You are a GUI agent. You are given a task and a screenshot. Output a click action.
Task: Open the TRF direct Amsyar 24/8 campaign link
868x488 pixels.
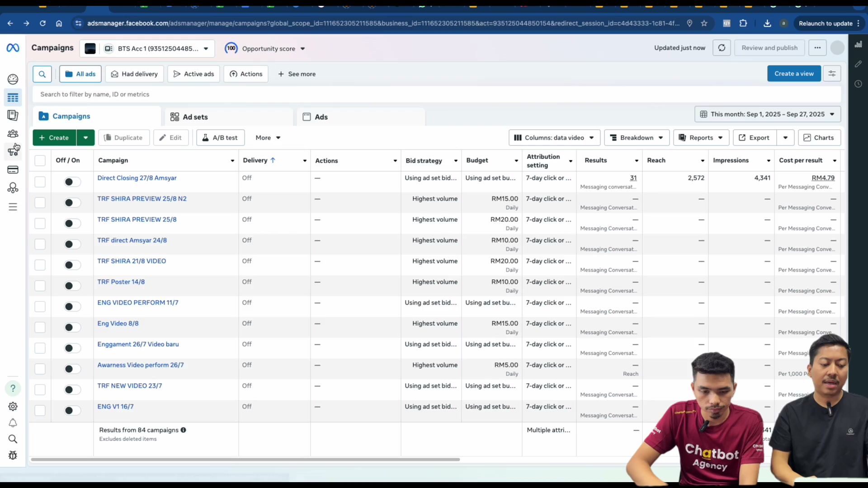tap(132, 240)
